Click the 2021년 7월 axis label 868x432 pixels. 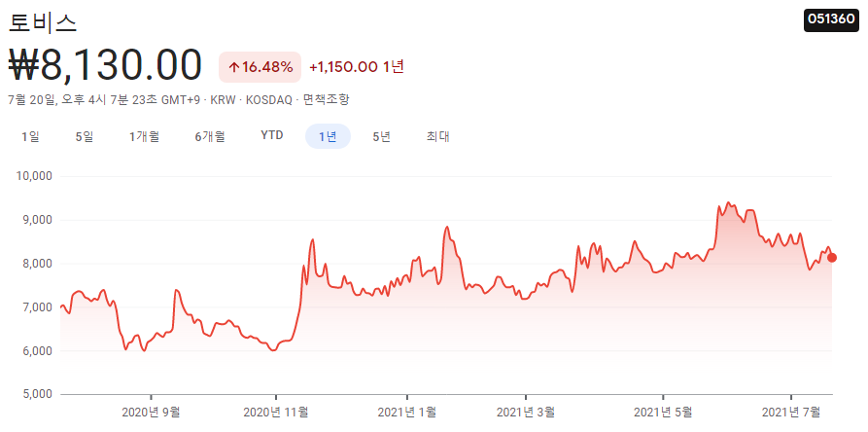791,413
